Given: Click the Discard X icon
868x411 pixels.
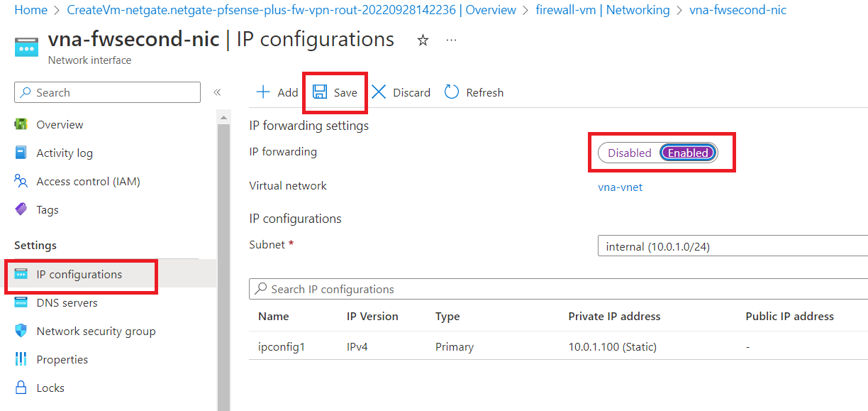Looking at the screenshot, I should pos(379,92).
